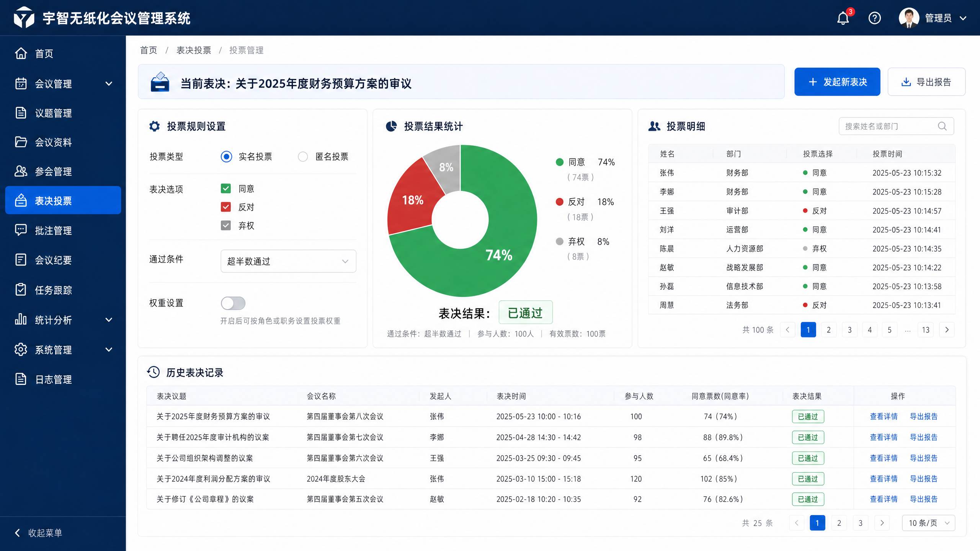Click the 任务跟踪 clipboard icon
This screenshot has height=551, width=980.
click(21, 290)
